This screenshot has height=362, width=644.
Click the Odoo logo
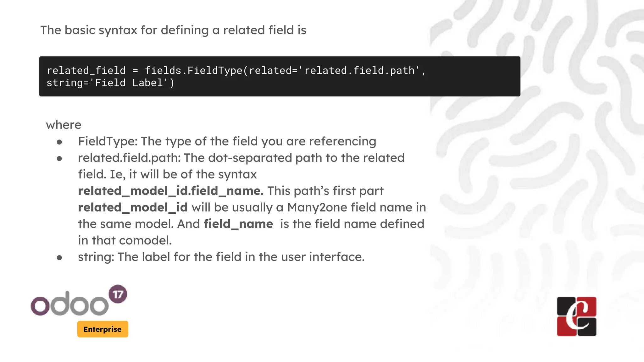click(x=69, y=304)
